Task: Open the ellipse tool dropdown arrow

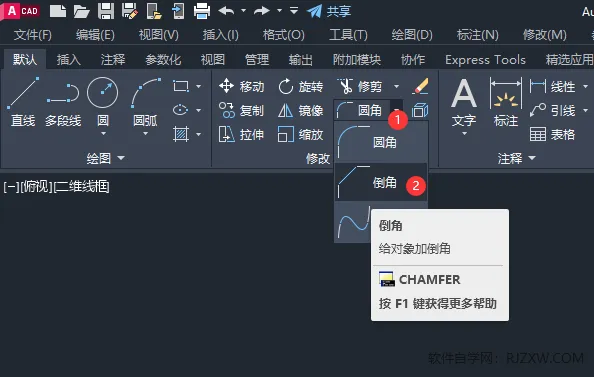Action: [199, 110]
